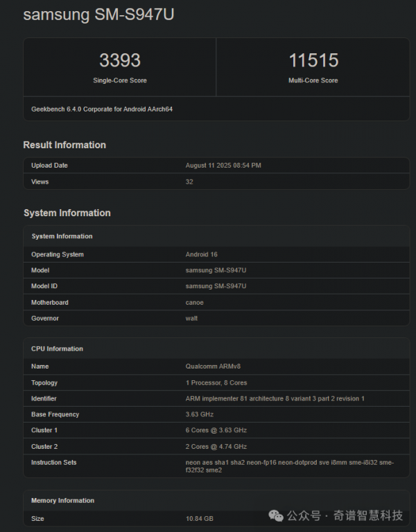The height and width of the screenshot is (532, 416).
Task: Select the Qualcomm ARMv8 value
Action: pyautogui.click(x=213, y=366)
